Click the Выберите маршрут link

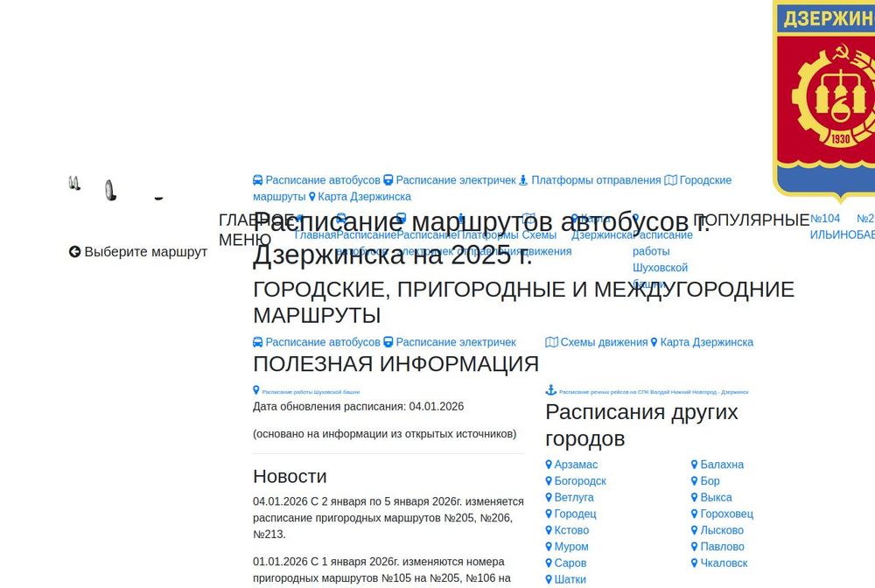coord(145,252)
